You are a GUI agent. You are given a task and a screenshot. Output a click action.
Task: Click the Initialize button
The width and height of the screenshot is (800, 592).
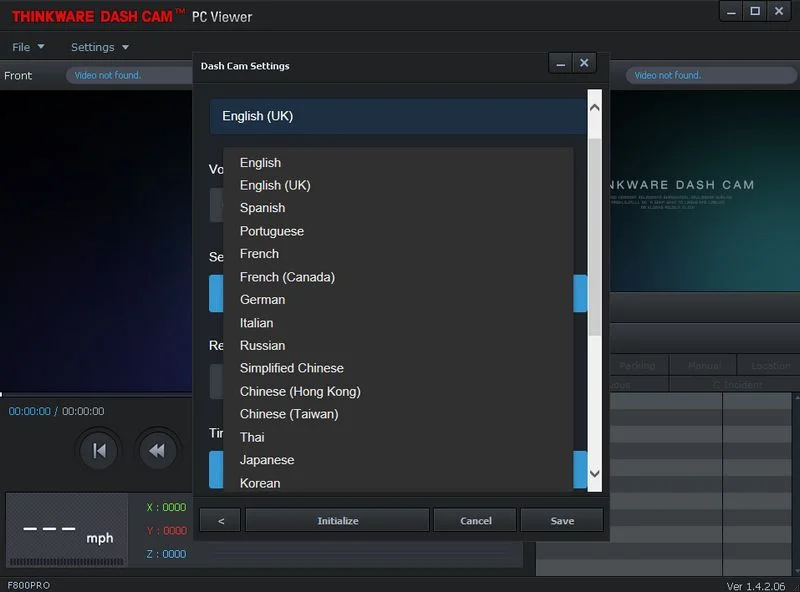click(337, 520)
